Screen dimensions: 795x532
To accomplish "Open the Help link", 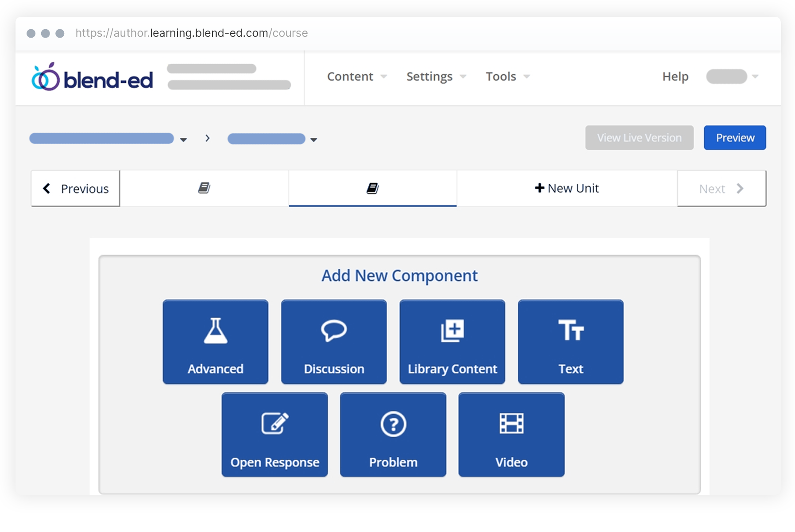I will [x=675, y=77].
